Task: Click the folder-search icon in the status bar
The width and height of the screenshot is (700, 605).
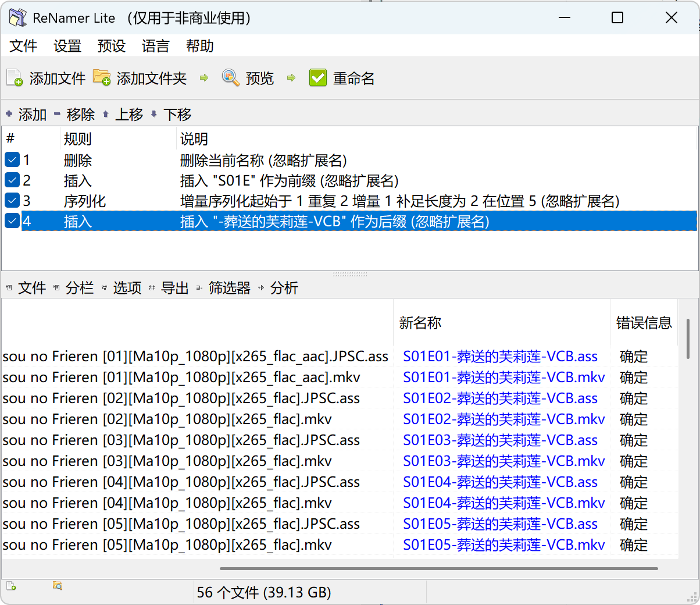Action: pos(57,586)
